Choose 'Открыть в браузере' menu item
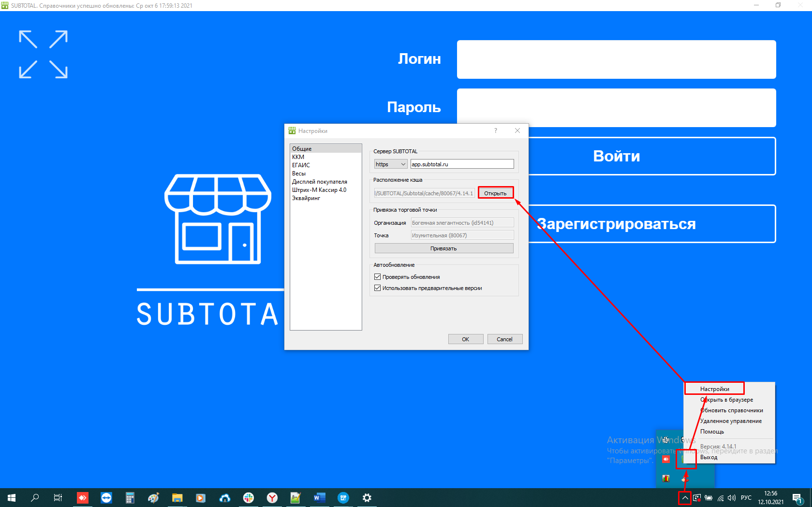Image resolution: width=812 pixels, height=507 pixels. (x=729, y=400)
